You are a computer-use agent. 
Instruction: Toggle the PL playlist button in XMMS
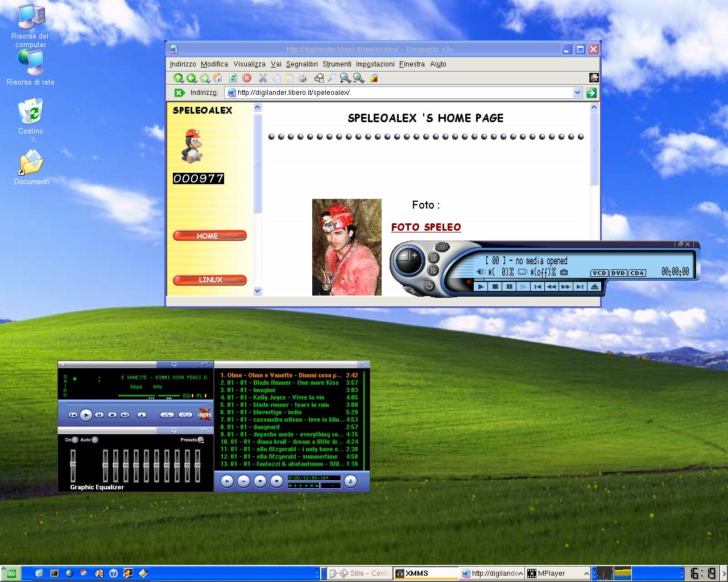tap(201, 396)
